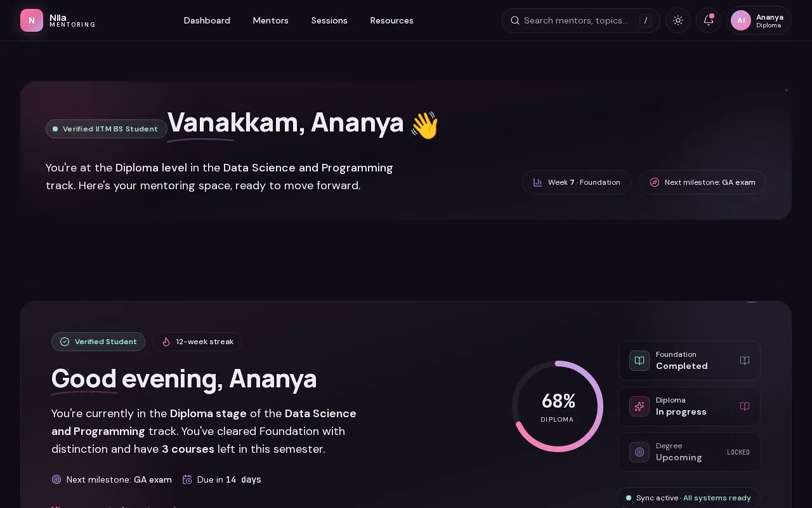This screenshot has width=812, height=508.
Task: Switch to the Sessions nav item
Action: (x=329, y=20)
